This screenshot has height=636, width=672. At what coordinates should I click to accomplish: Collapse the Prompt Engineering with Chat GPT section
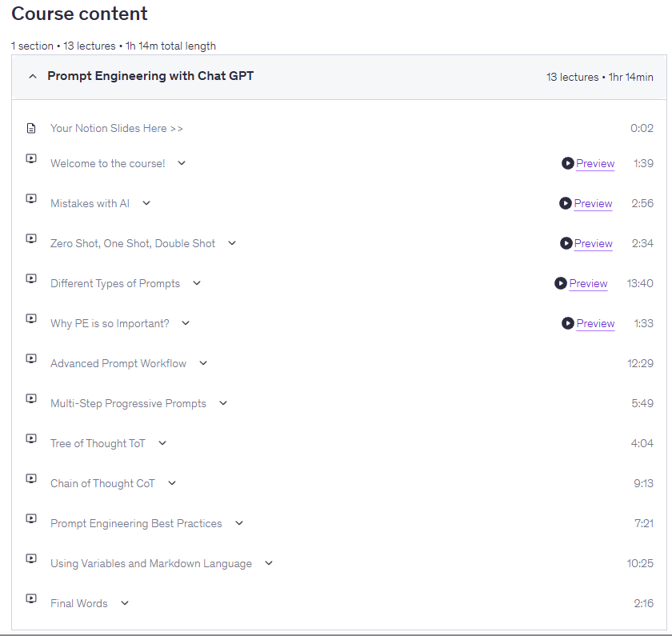tap(33, 76)
